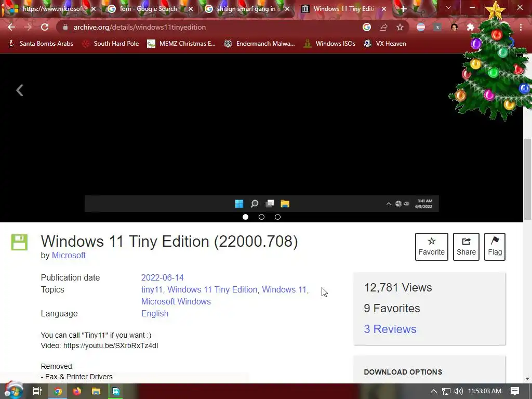Click the gray S extension icon
Image resolution: width=532 pixels, height=399 pixels.
[437, 27]
